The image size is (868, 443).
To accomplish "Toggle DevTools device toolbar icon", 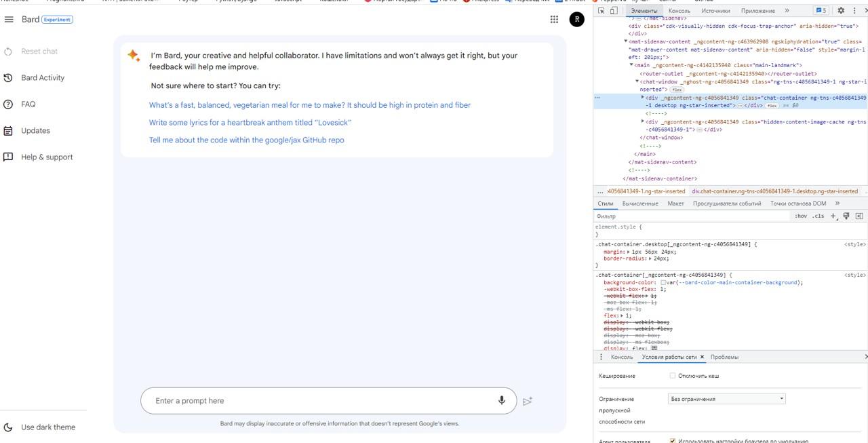I will 614,11.
